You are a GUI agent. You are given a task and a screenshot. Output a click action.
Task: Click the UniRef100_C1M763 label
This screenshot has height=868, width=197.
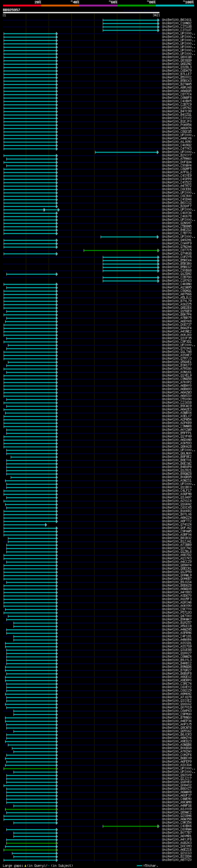[177, 281]
